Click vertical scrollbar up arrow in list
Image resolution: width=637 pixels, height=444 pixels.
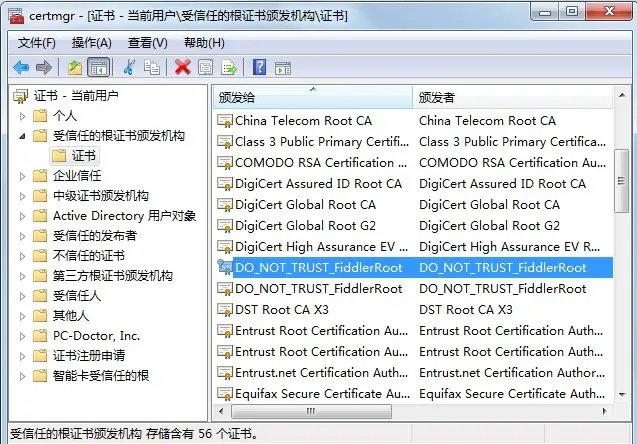pos(622,95)
